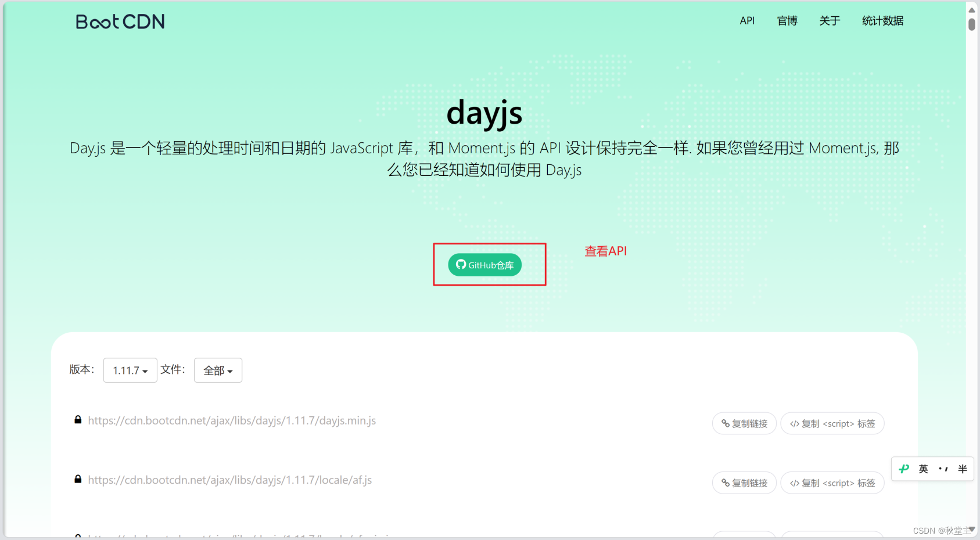Click the vertical scrollbar thumb
This screenshot has width=980, height=540.
972,24
